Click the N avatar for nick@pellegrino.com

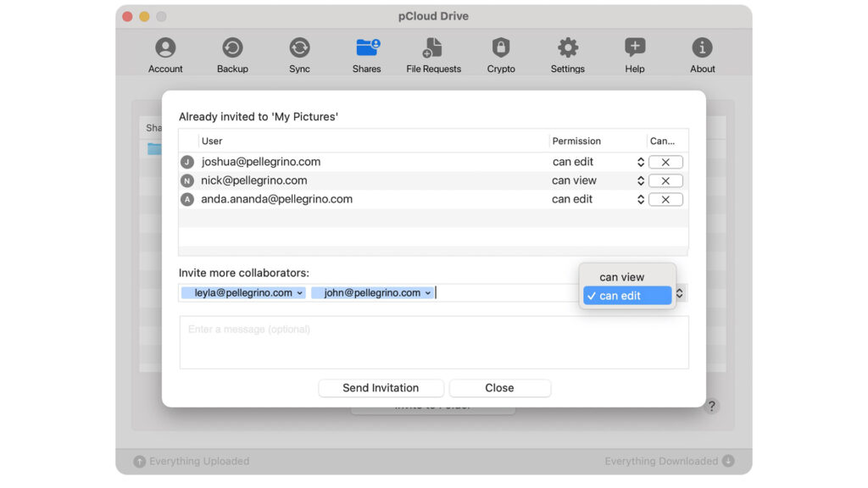pyautogui.click(x=187, y=181)
